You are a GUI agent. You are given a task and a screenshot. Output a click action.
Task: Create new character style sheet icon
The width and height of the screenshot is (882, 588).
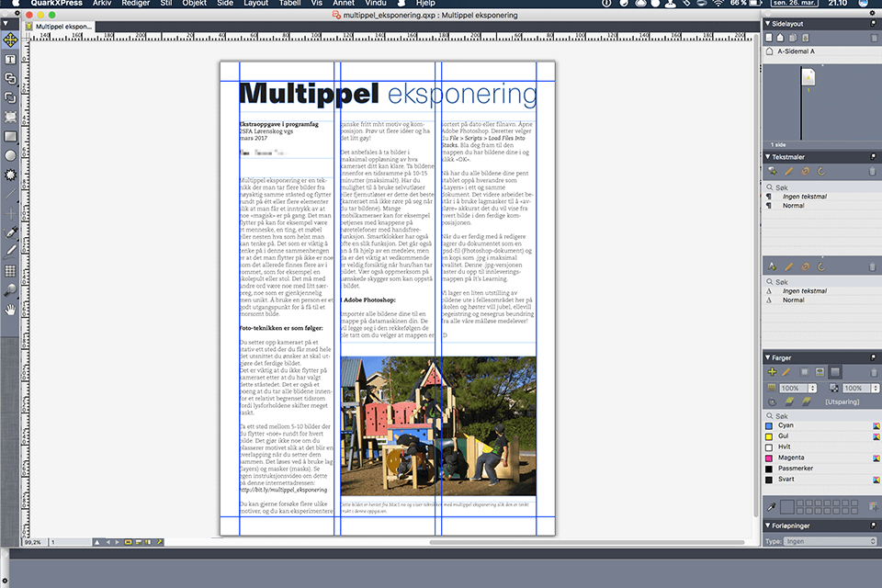[x=773, y=266]
